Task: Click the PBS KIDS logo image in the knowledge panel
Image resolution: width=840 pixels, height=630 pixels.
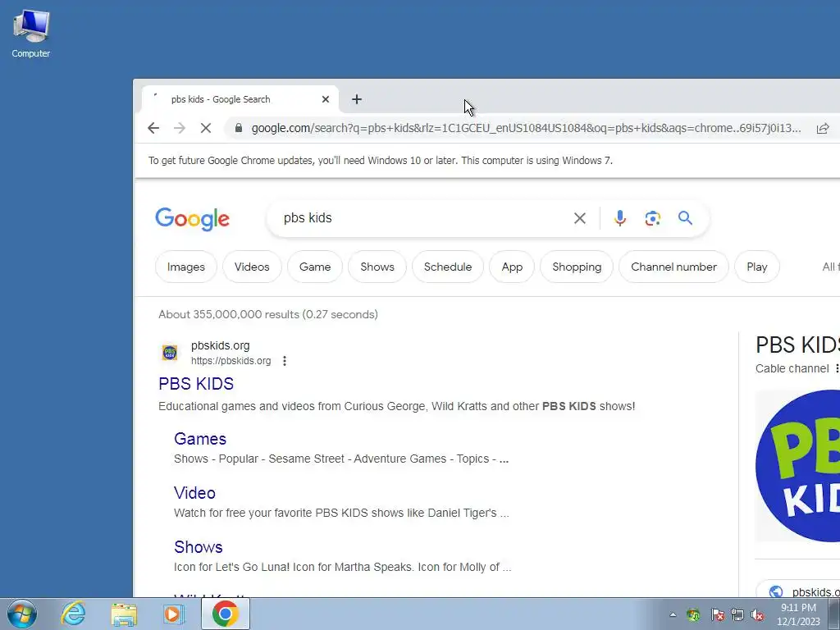Action: pyautogui.click(x=797, y=466)
